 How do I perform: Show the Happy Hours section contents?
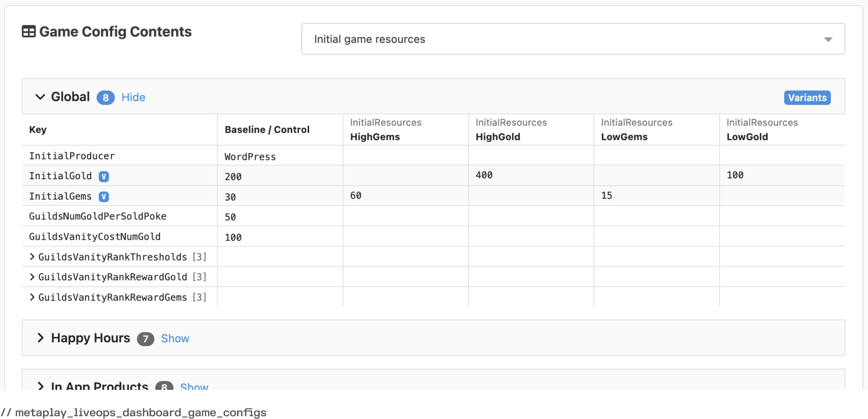[175, 339]
